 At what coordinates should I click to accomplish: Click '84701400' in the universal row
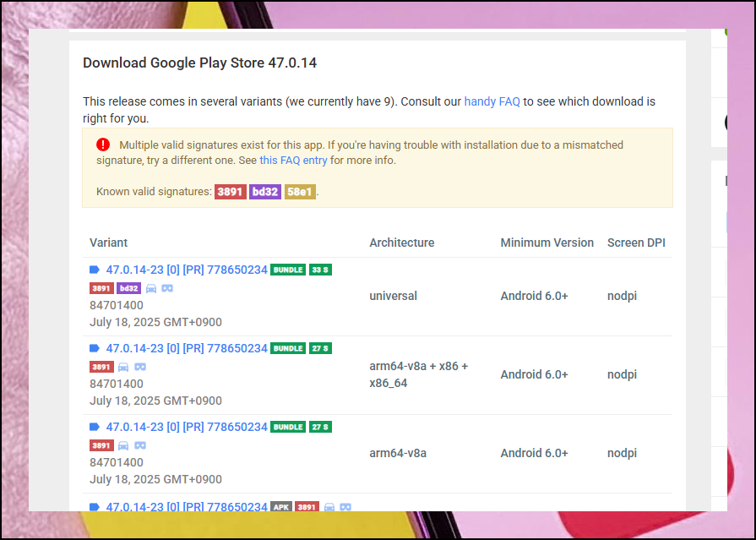pyautogui.click(x=117, y=305)
